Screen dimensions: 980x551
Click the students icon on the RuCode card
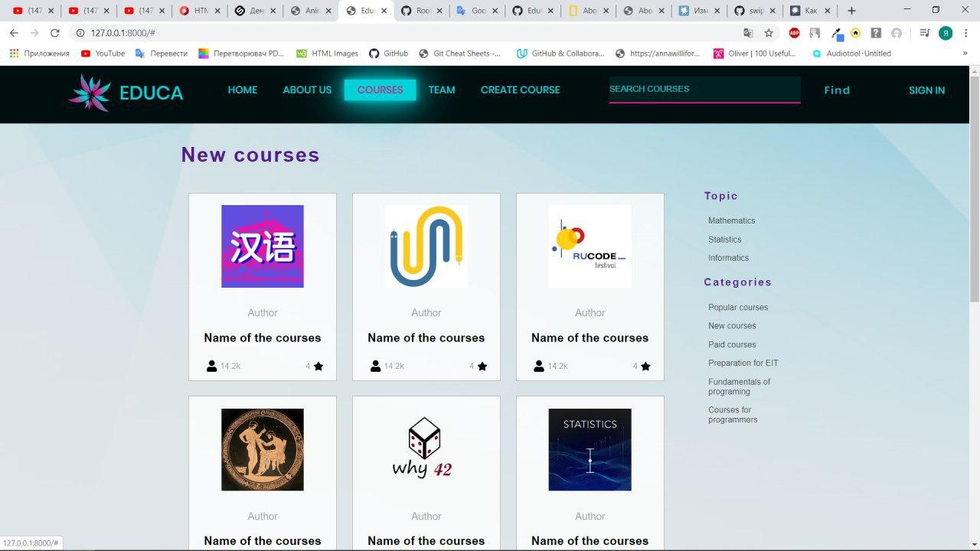[539, 366]
